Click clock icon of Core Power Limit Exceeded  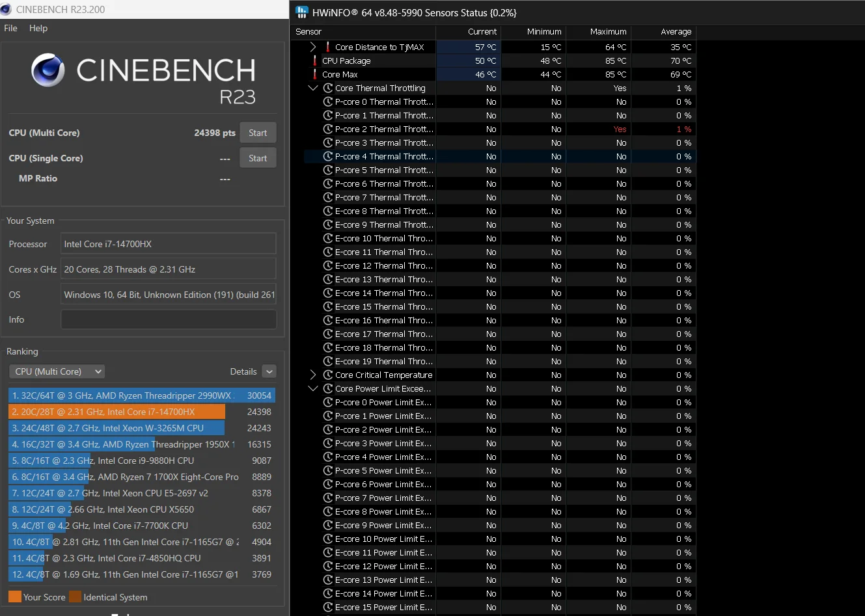[328, 388]
